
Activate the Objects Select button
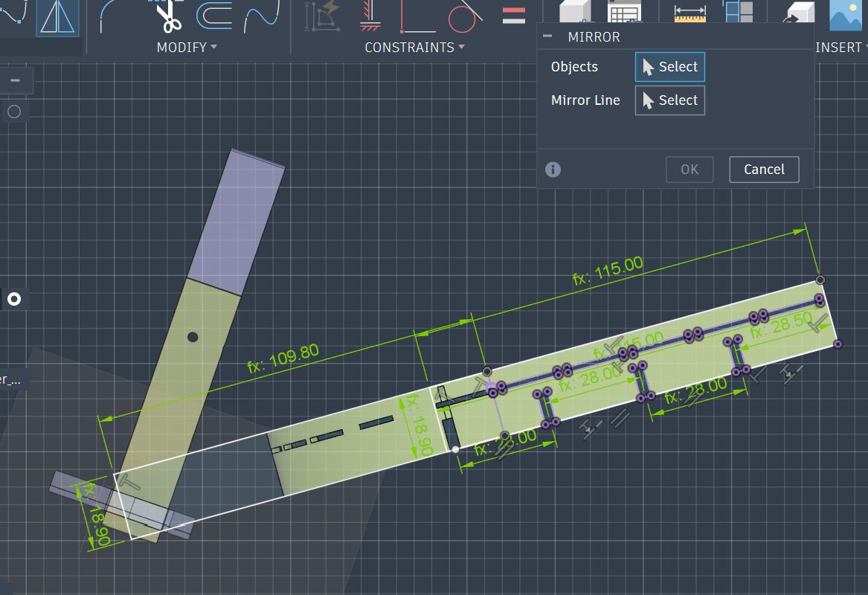click(x=670, y=67)
